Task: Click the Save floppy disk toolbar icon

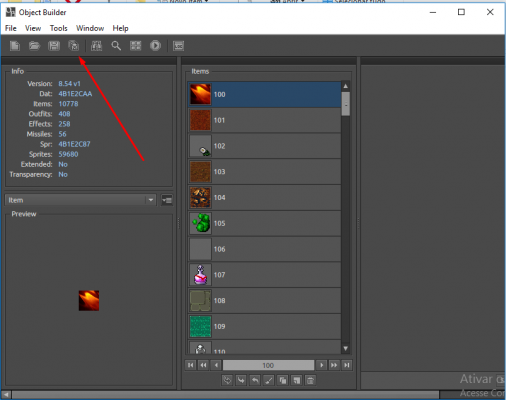Action: click(x=54, y=46)
